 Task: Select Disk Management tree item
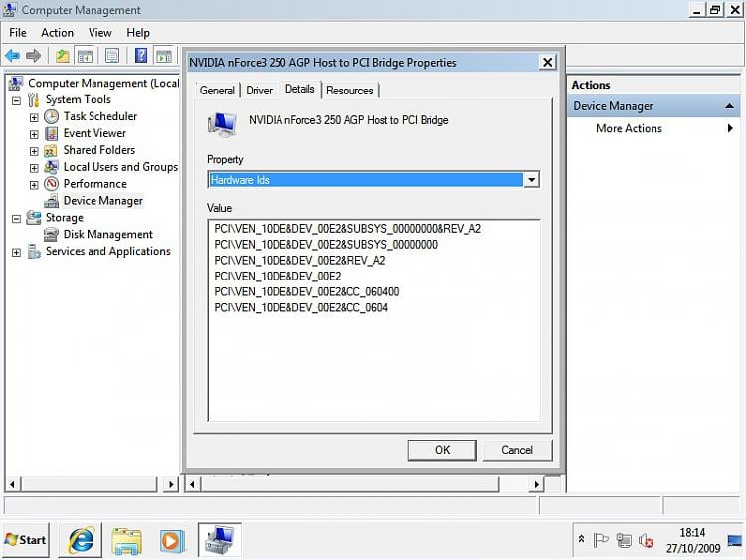point(108,234)
